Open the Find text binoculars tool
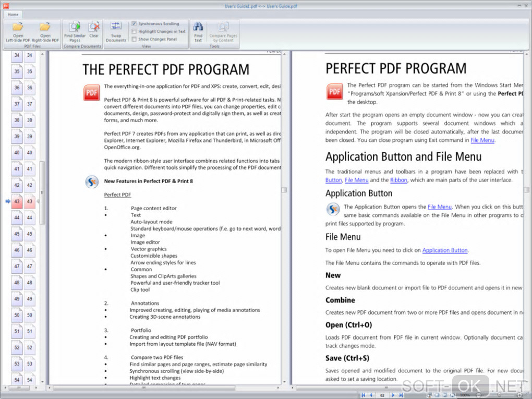Image resolution: width=532 pixels, height=399 pixels. 198,32
